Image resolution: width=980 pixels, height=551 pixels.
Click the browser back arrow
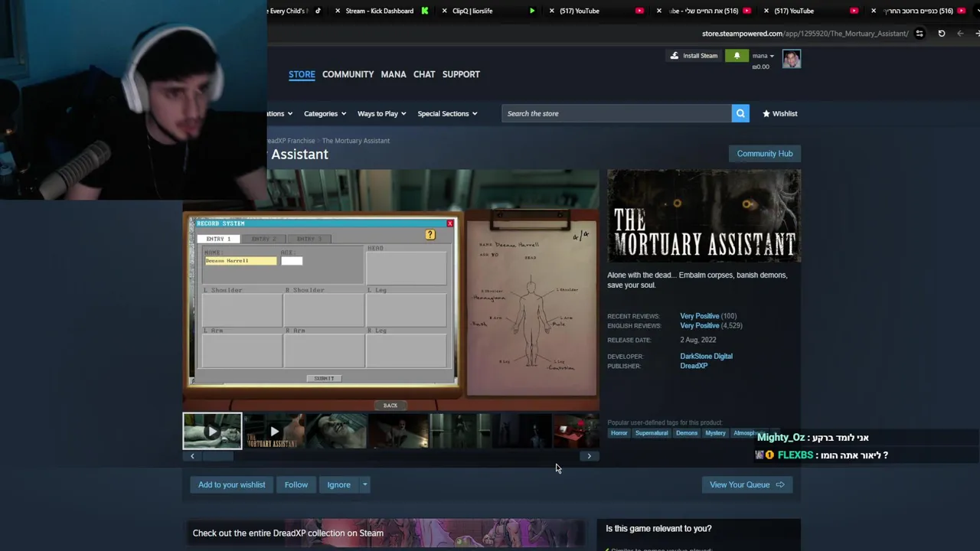[960, 34]
